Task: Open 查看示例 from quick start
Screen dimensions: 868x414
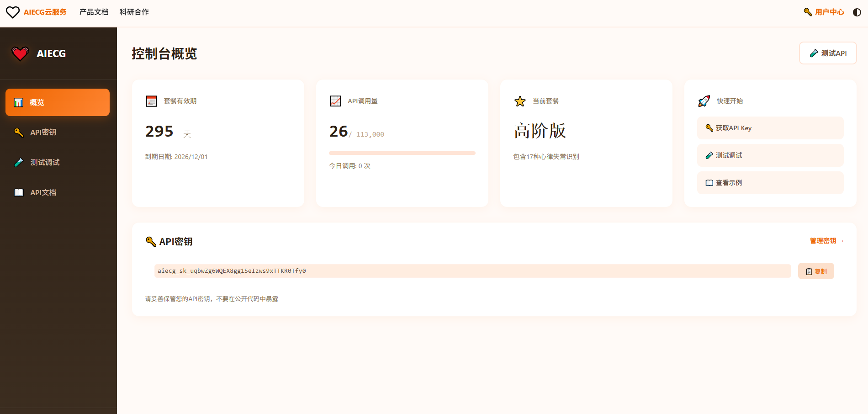Action: tap(770, 182)
